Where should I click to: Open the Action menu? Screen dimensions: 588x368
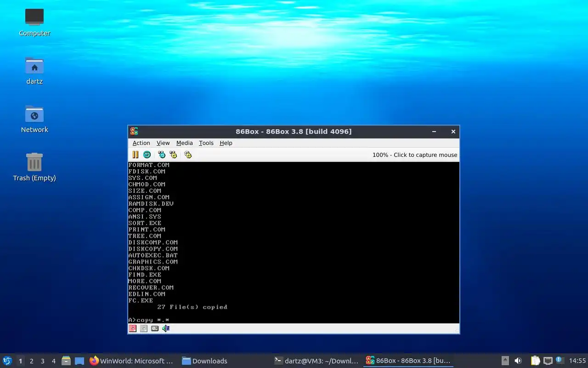[x=141, y=143]
